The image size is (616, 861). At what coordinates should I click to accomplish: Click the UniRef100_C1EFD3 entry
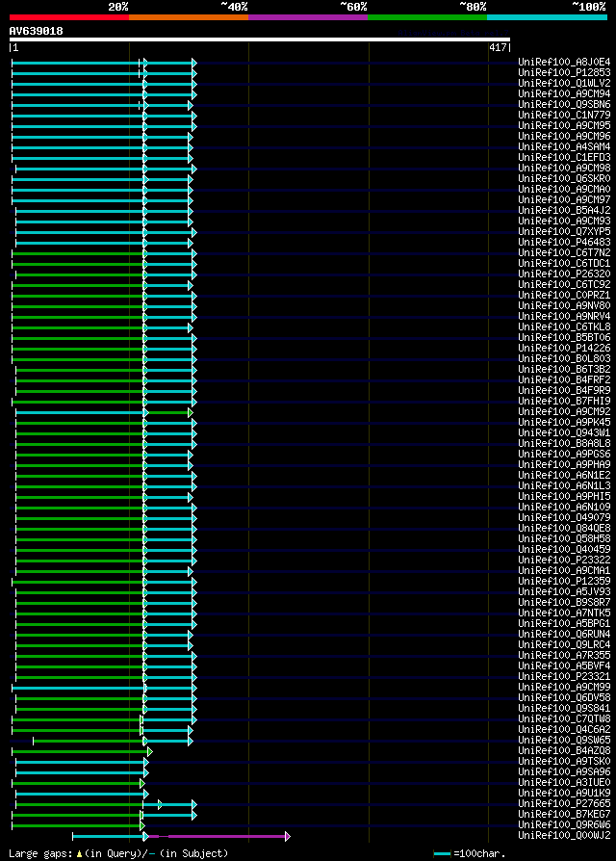[564, 157]
